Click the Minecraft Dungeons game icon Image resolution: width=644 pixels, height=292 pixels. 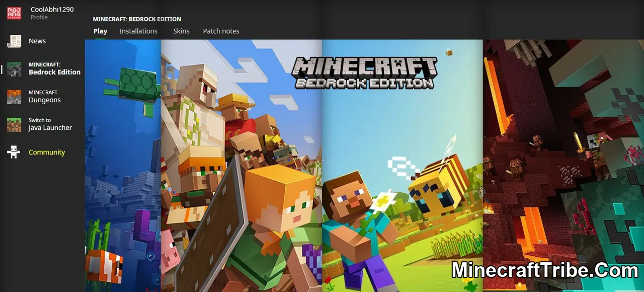click(x=14, y=97)
